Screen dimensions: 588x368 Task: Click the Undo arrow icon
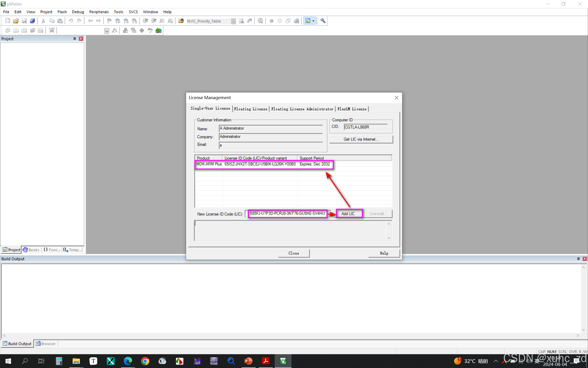pyautogui.click(x=71, y=21)
